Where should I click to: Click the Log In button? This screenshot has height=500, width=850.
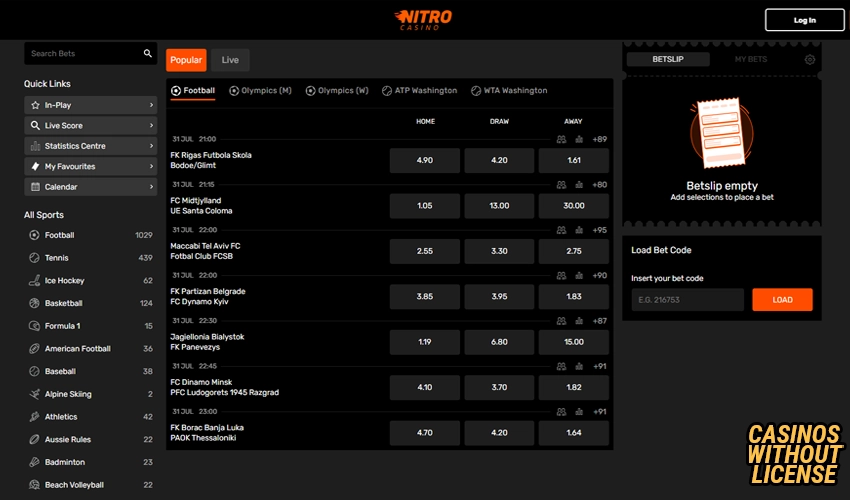click(804, 20)
